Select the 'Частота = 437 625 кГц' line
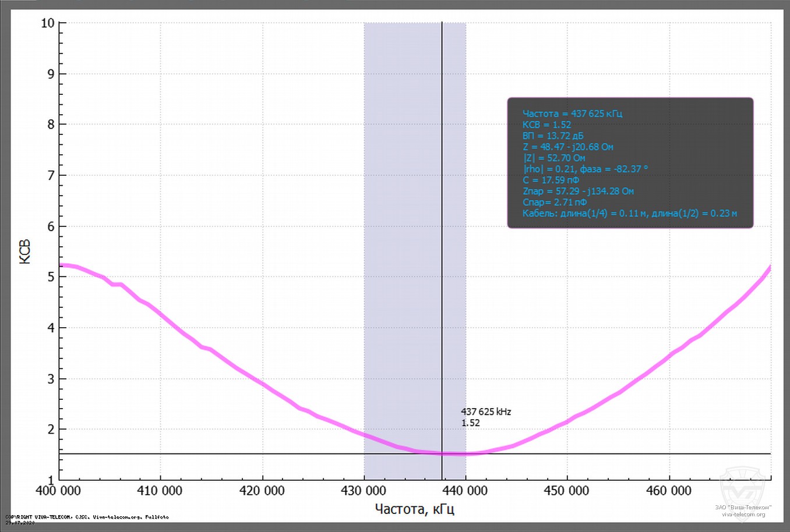 (x=572, y=114)
